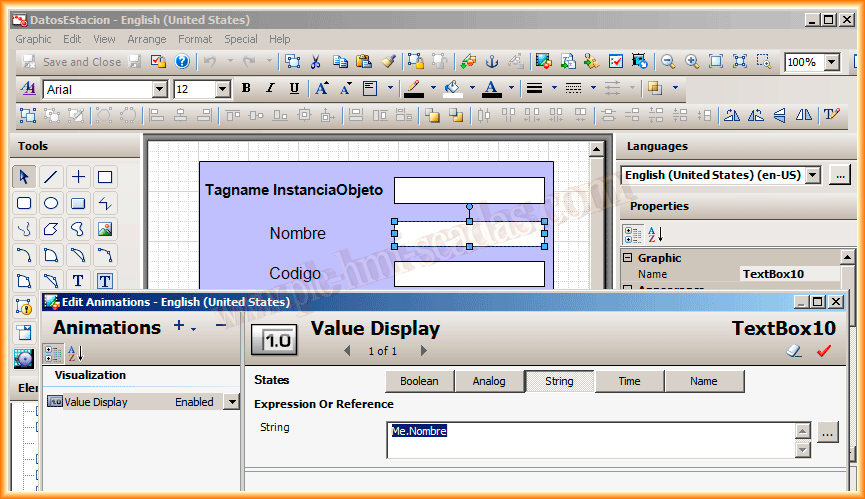
Task: Select the Analog state type
Action: point(489,381)
